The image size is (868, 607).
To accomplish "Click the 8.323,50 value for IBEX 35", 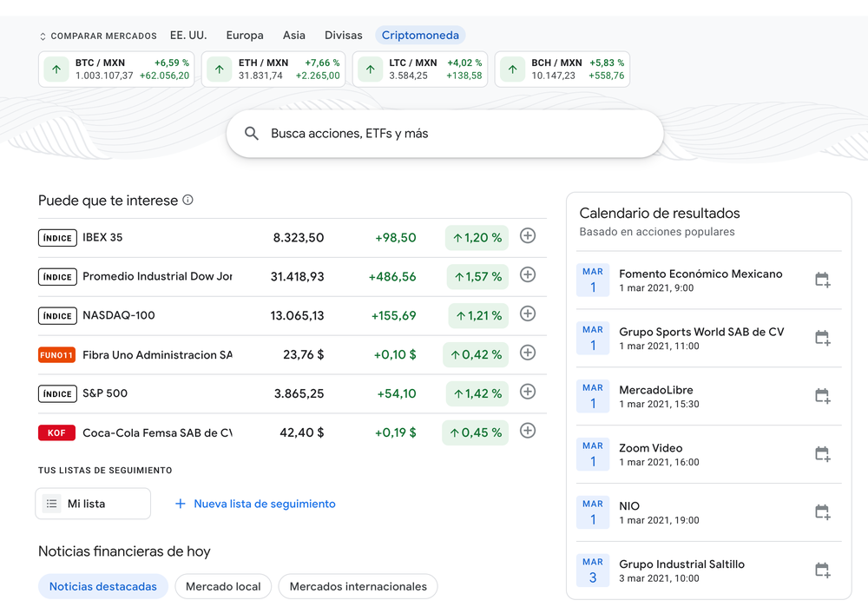I will [x=299, y=238].
